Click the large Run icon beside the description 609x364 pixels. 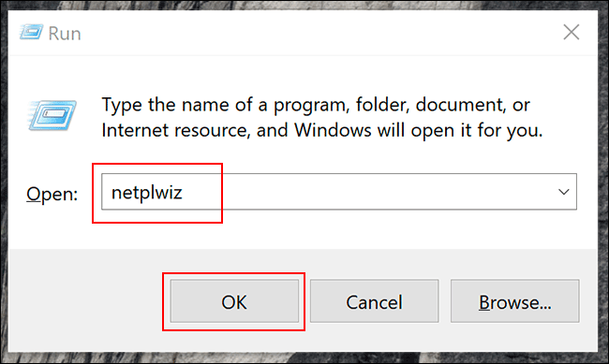52,115
